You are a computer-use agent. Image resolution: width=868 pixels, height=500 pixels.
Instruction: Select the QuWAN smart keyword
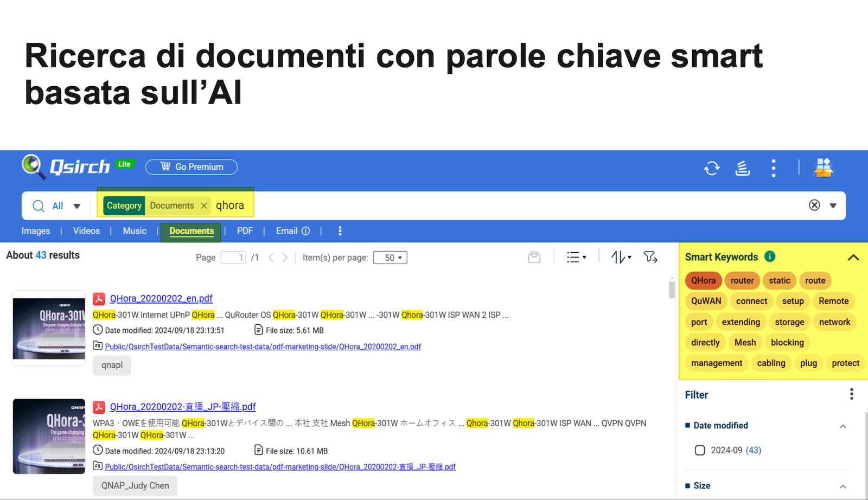click(x=706, y=301)
